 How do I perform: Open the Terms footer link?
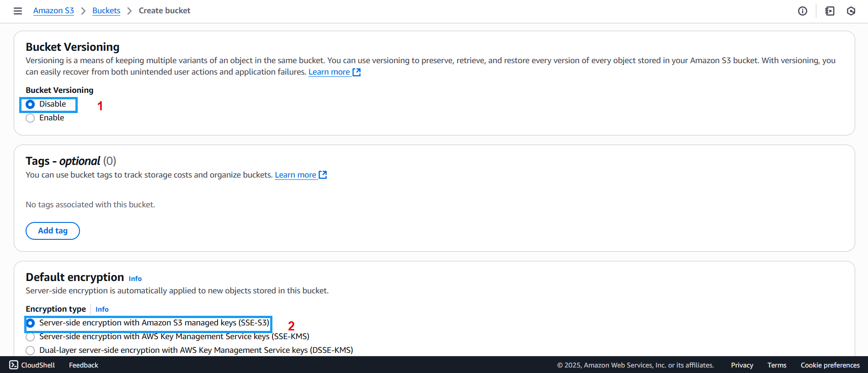click(777, 365)
